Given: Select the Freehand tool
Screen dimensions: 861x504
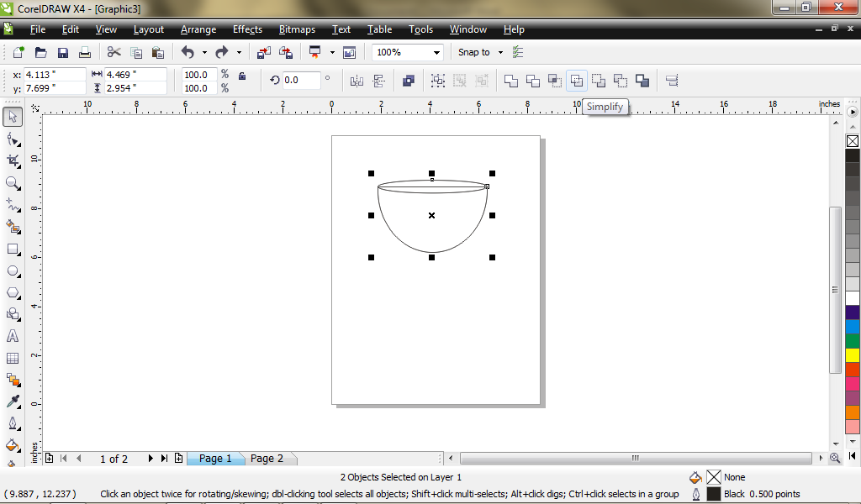Looking at the screenshot, I should 13,205.
